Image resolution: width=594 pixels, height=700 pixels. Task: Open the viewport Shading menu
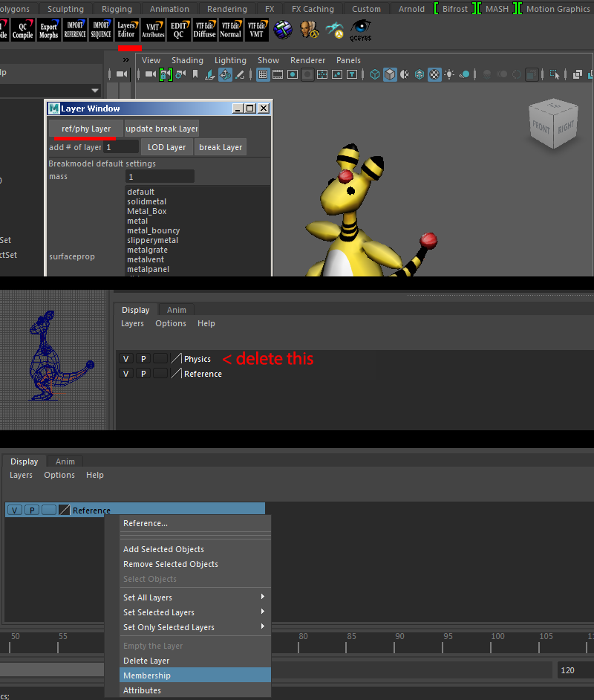click(x=187, y=60)
